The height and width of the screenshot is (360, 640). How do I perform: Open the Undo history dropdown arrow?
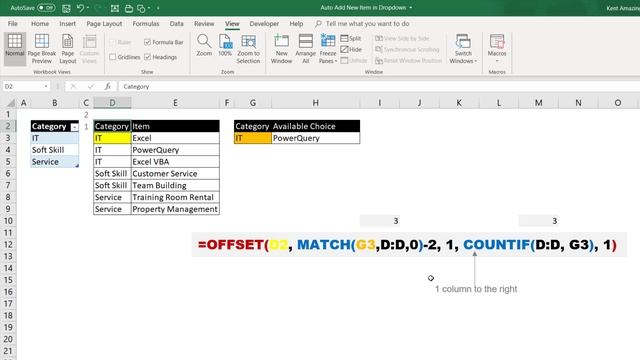point(88,8)
